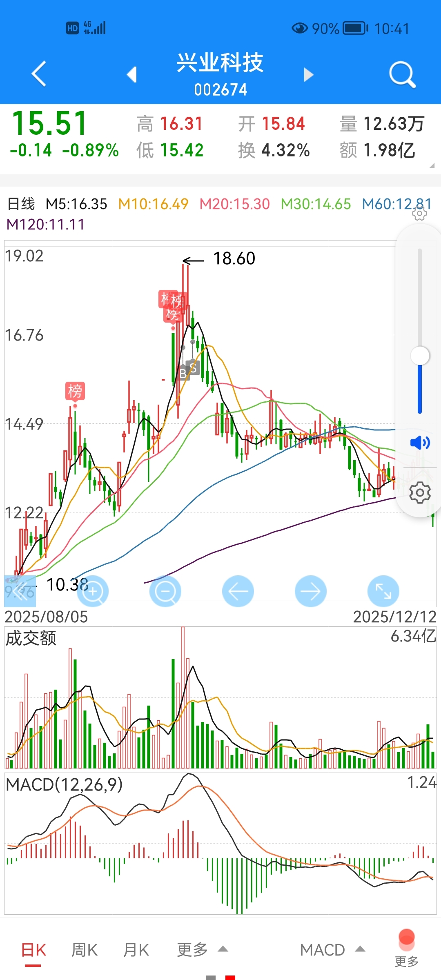Tap the end date 2025/12/12
The height and width of the screenshot is (980, 441).
(395, 617)
